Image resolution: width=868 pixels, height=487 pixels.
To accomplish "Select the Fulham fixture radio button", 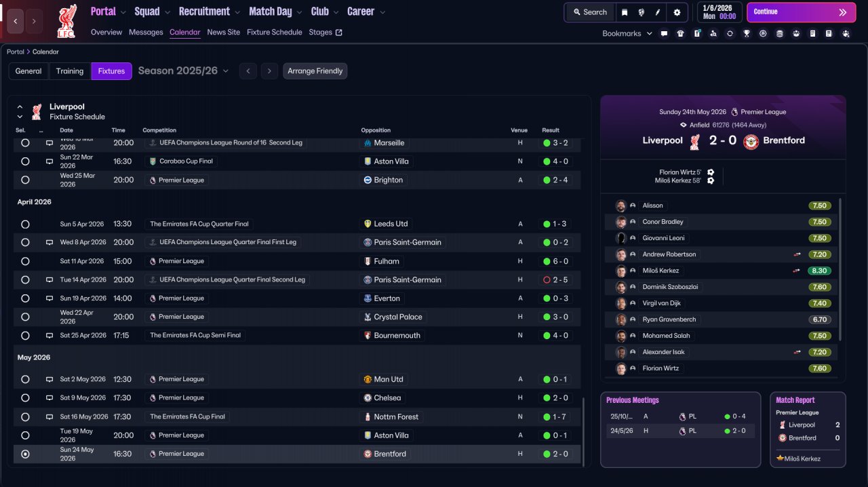I will point(25,261).
